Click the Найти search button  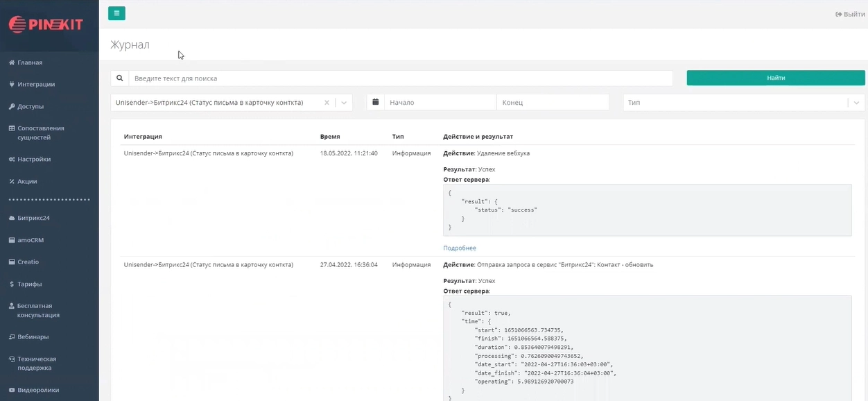[775, 78]
